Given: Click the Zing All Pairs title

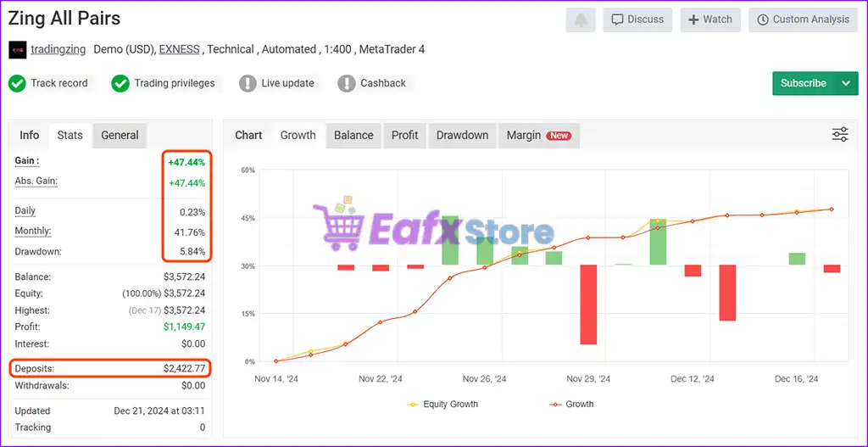Looking at the screenshot, I should coord(64,19).
